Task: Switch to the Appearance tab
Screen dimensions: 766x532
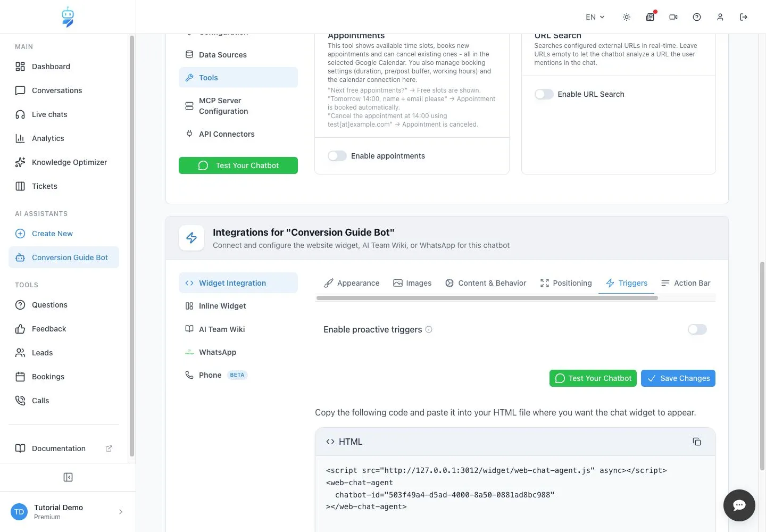Action: pos(352,283)
